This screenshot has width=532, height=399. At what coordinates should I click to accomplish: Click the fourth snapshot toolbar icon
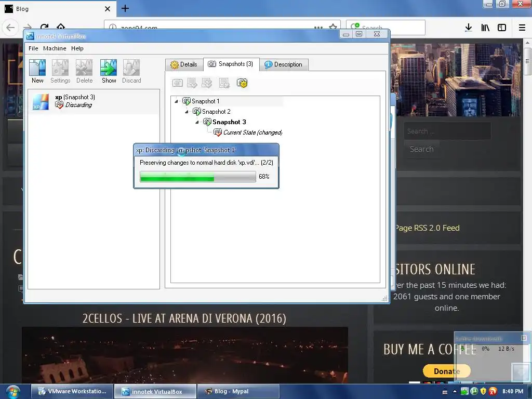tap(224, 83)
